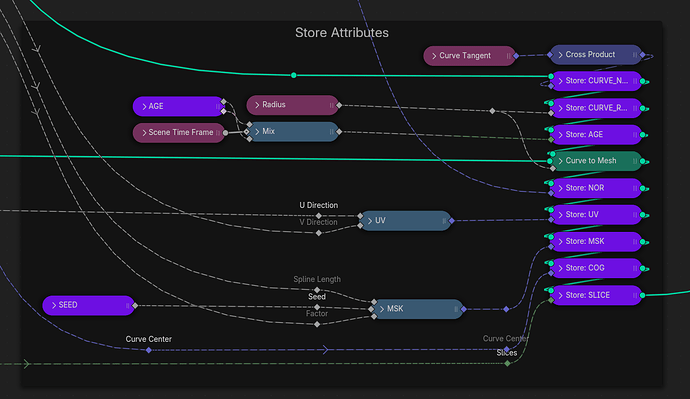
Task: Expand the Store: NOR node
Action: coord(560,188)
